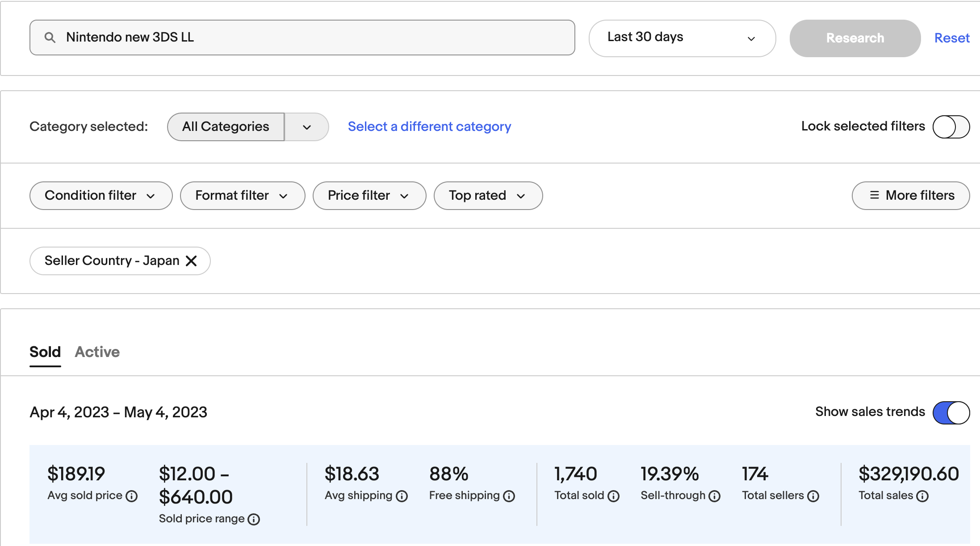Click the Reset link
980x546 pixels.
click(x=952, y=38)
